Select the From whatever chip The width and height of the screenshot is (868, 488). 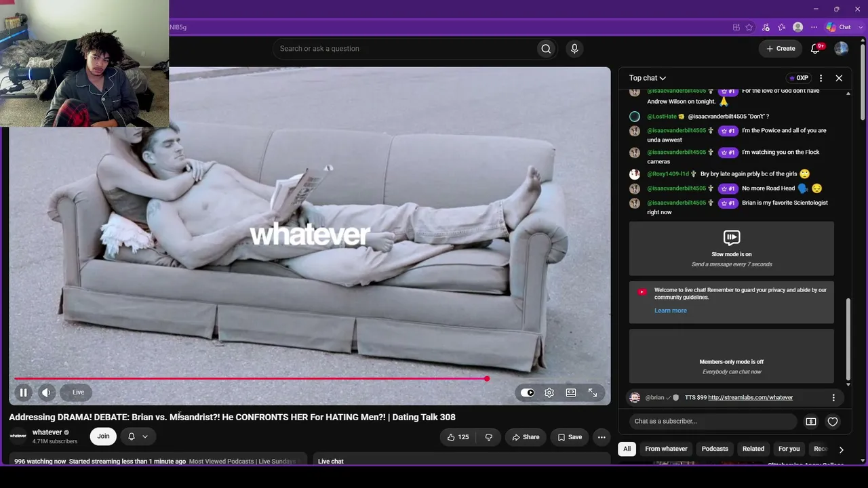pyautogui.click(x=666, y=449)
